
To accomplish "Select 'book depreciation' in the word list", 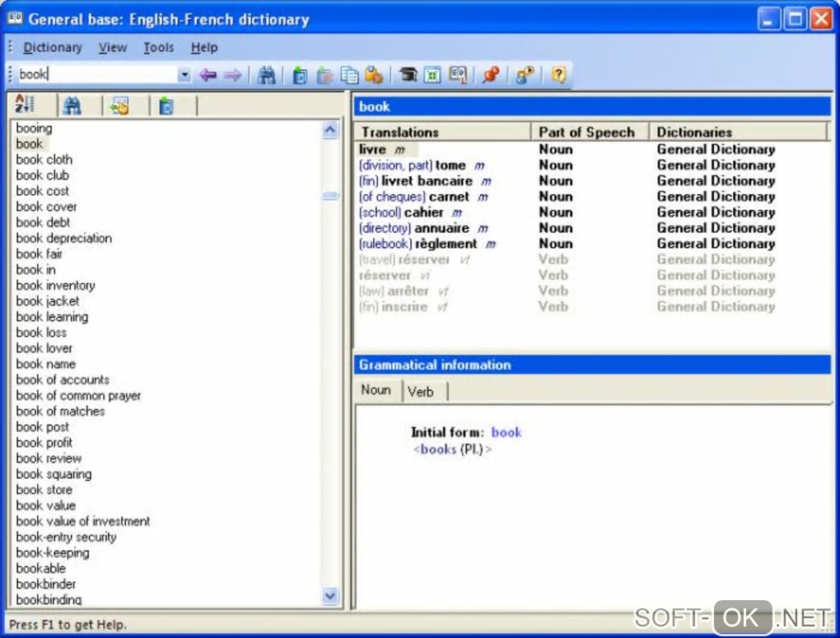I will (63, 239).
